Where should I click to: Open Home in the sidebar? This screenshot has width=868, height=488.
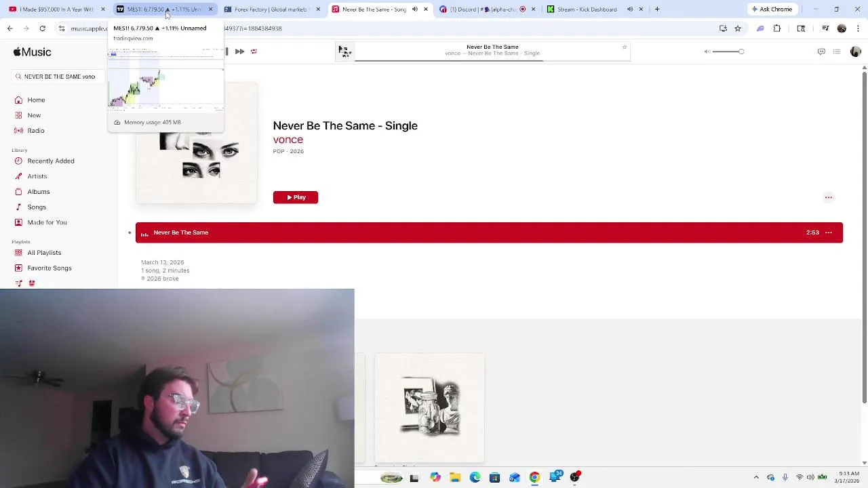pyautogui.click(x=36, y=100)
